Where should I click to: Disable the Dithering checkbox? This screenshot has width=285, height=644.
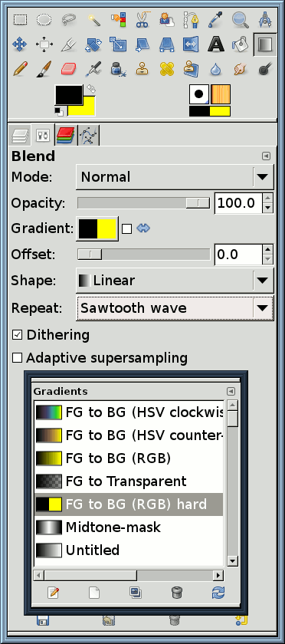(18, 335)
